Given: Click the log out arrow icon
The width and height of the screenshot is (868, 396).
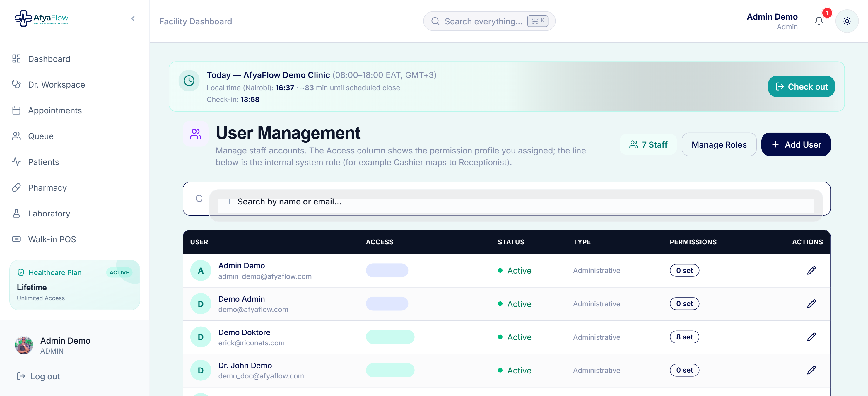Looking at the screenshot, I should pyautogui.click(x=21, y=376).
